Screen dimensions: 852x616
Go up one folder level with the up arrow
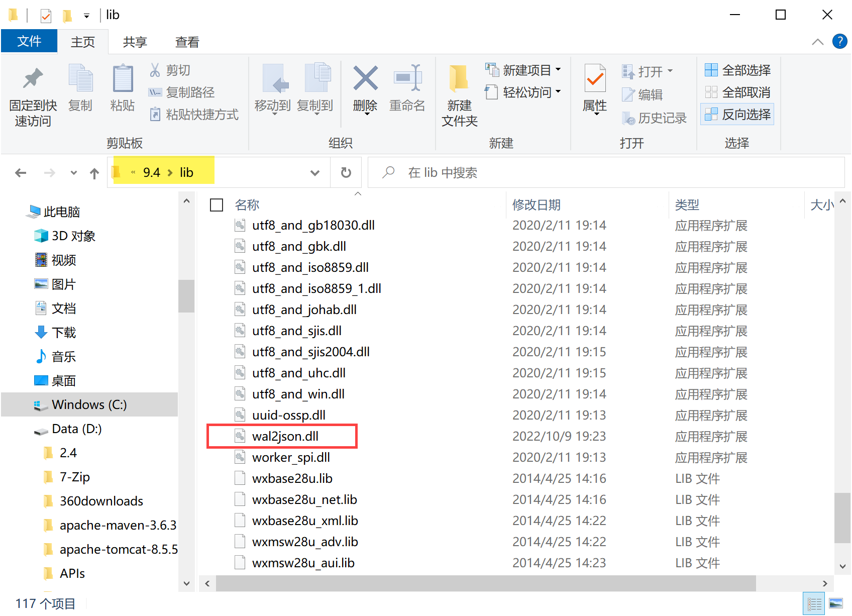coord(94,173)
